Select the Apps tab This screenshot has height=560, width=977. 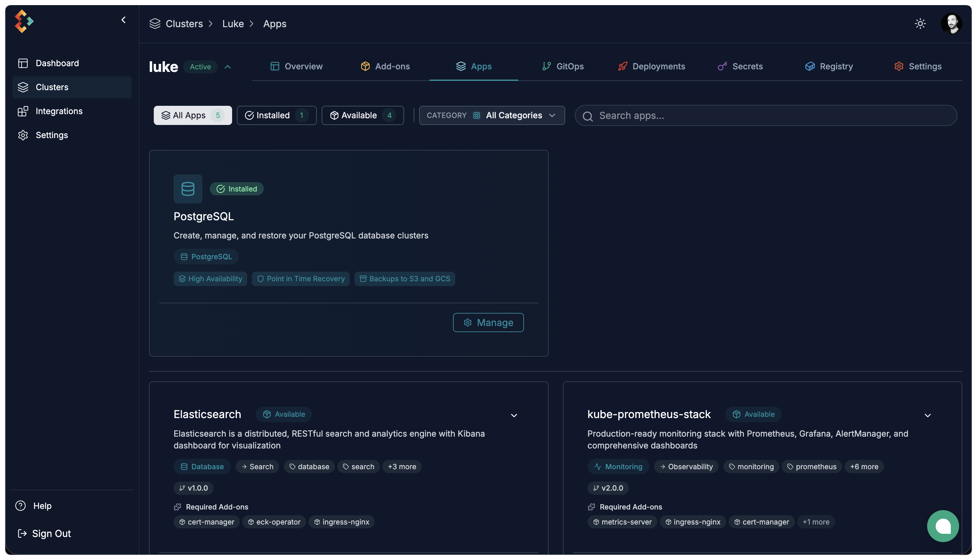click(473, 66)
